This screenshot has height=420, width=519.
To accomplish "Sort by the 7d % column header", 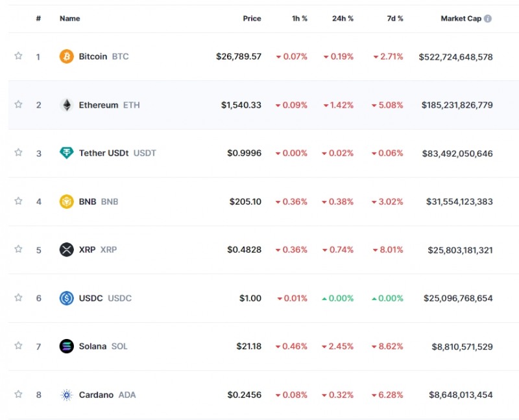I will coord(395,19).
